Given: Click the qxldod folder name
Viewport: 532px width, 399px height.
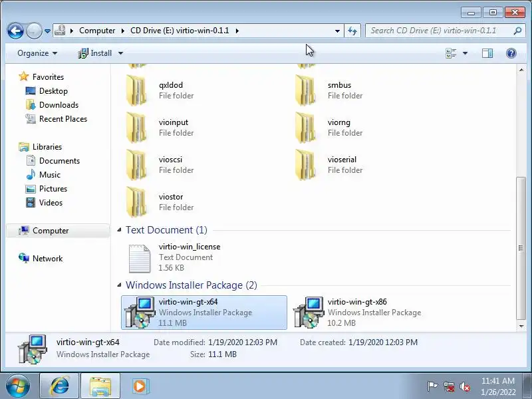Looking at the screenshot, I should pyautogui.click(x=171, y=85).
